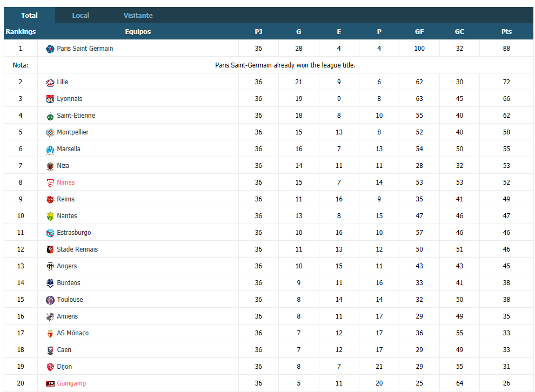Click the Guingamp team logo
Screen dimensions: 535x392
[x=50, y=384]
